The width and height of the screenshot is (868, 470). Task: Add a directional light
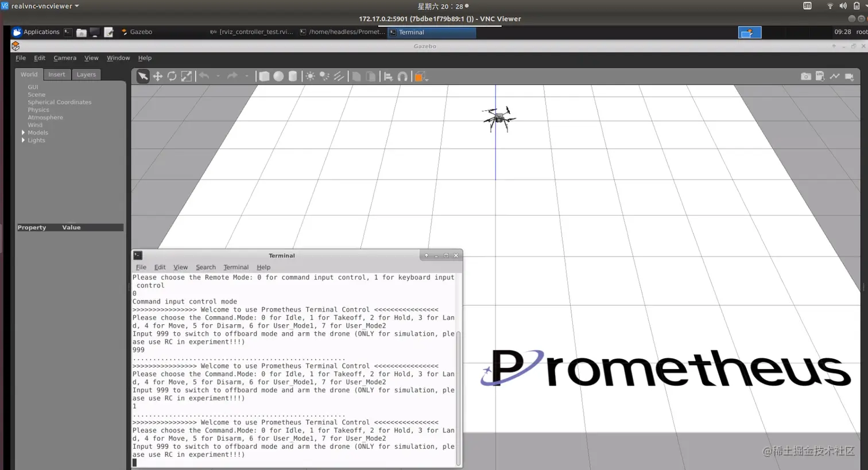[339, 76]
